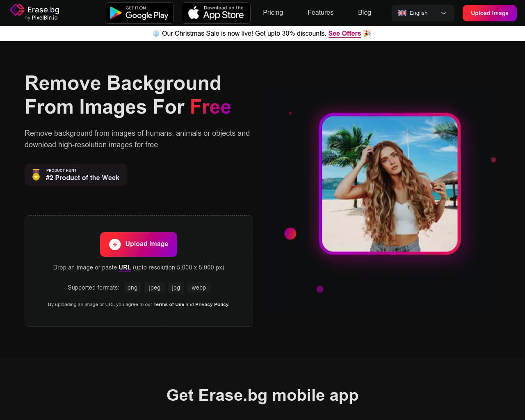The height and width of the screenshot is (420, 525).
Task: Click the 'by PixelBin.io' text
Action: click(x=41, y=18)
